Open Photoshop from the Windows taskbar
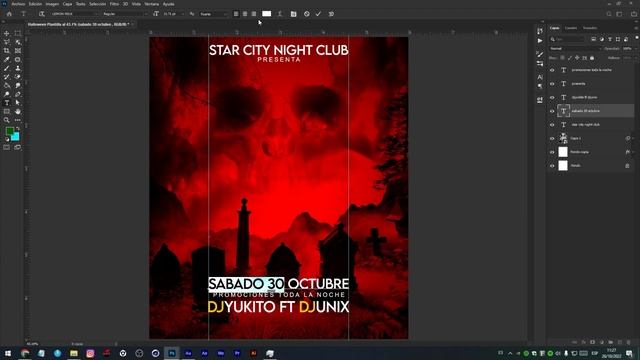 pyautogui.click(x=172, y=353)
